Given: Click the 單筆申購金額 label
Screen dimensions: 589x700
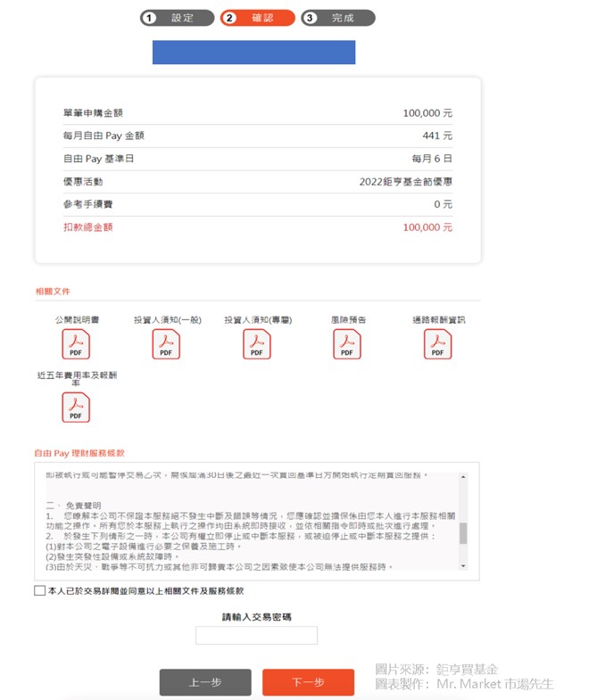Looking at the screenshot, I should 93,113.
